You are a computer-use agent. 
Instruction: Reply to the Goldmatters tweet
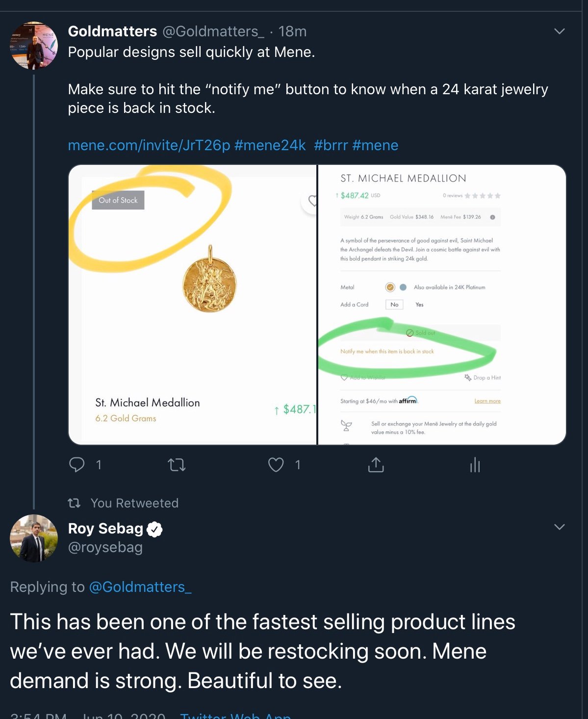77,464
